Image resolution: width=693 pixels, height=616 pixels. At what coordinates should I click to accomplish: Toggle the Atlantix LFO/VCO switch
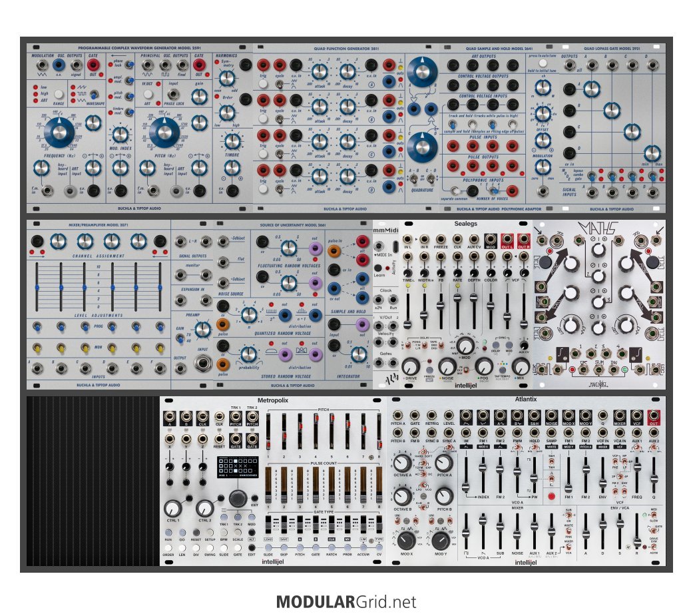point(423,485)
